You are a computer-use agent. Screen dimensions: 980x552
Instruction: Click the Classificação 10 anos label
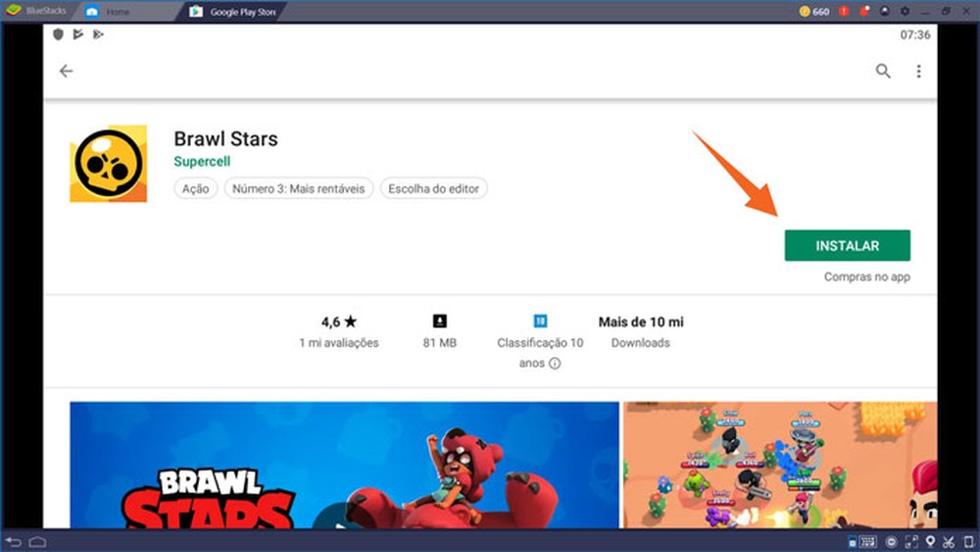(540, 353)
